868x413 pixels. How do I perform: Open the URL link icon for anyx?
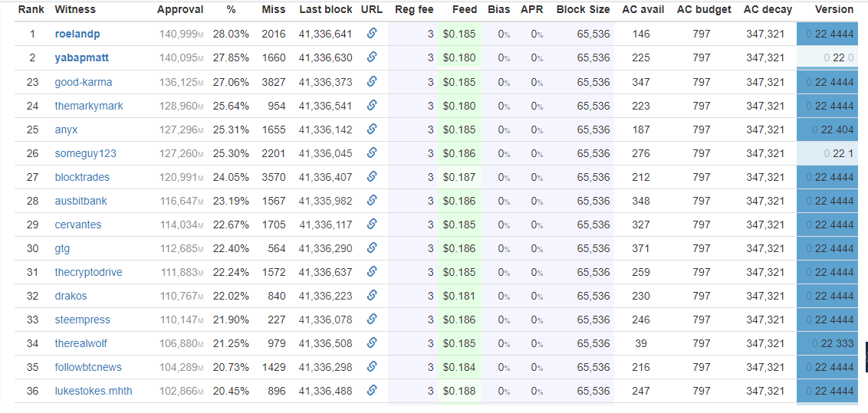click(372, 129)
